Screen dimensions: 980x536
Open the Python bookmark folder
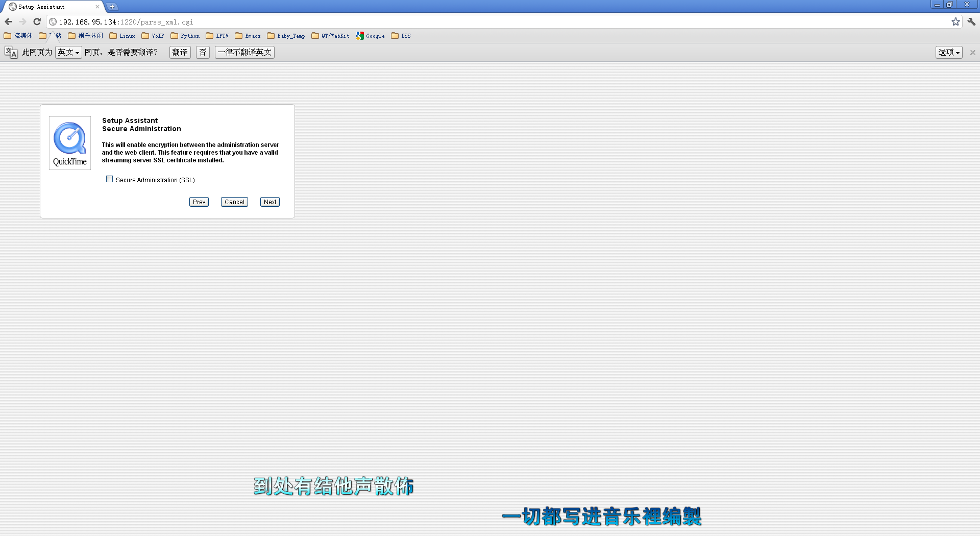(x=185, y=36)
